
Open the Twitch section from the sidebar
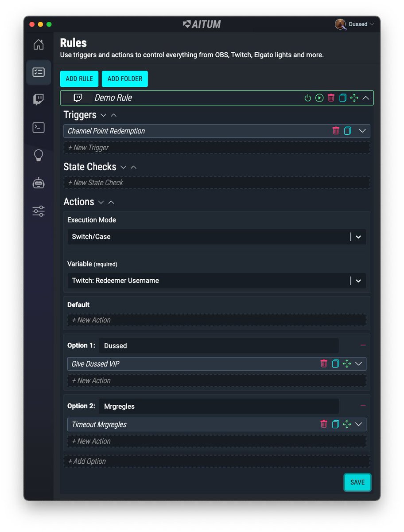tap(39, 99)
